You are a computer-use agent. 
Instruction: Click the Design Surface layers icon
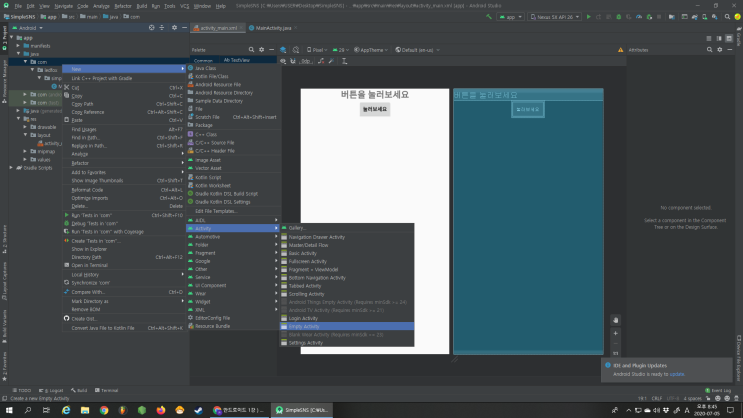[283, 50]
